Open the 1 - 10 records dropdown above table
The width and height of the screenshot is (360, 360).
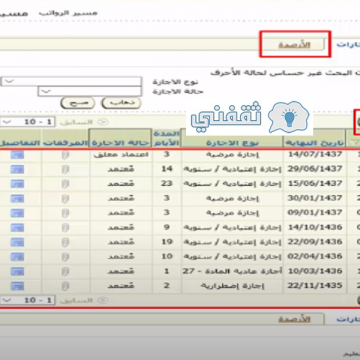click(x=27, y=122)
